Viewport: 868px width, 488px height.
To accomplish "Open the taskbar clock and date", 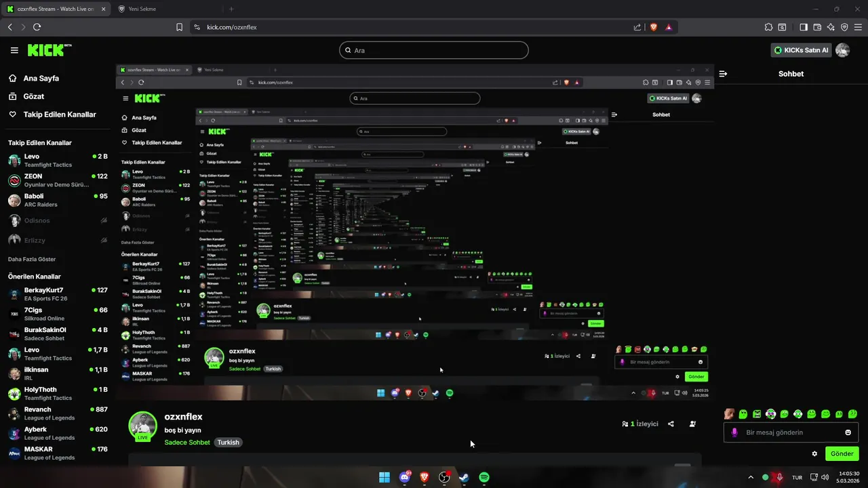I will coord(849,477).
